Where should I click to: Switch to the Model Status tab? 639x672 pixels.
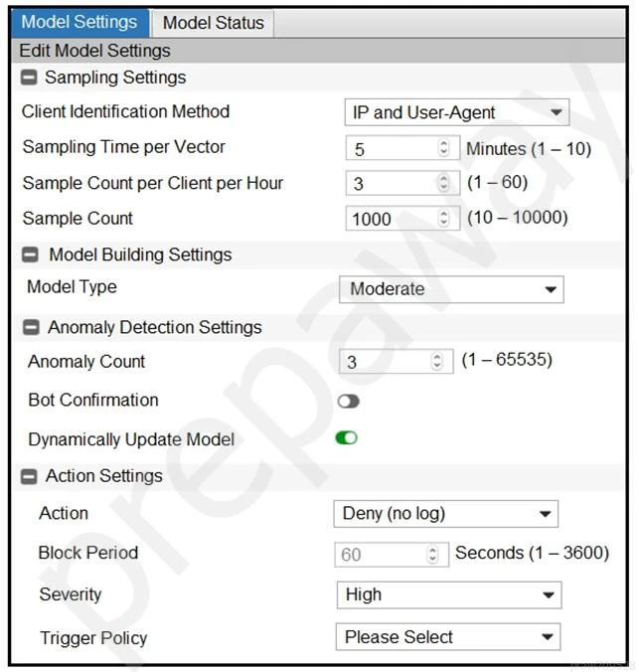pyautogui.click(x=213, y=22)
